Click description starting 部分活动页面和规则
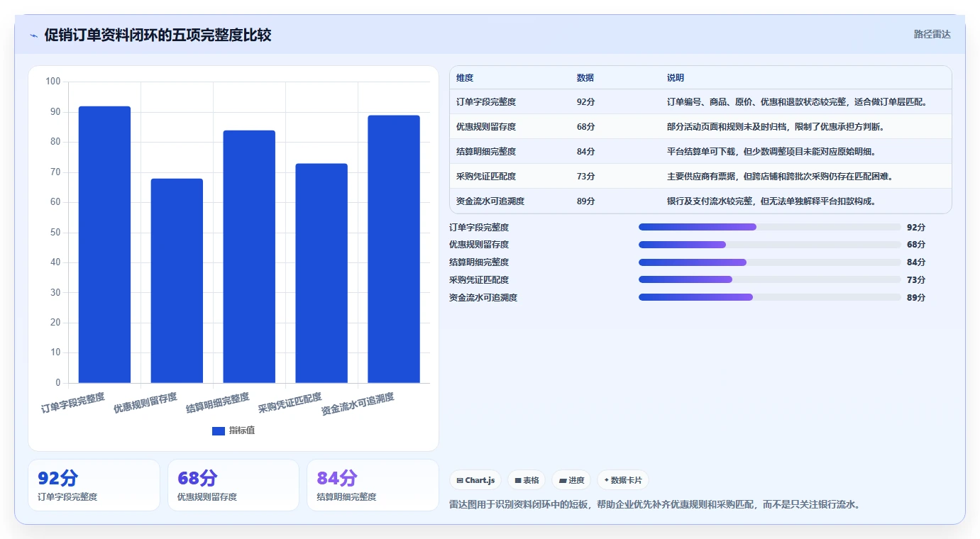Image resolution: width=980 pixels, height=539 pixels. [776, 127]
